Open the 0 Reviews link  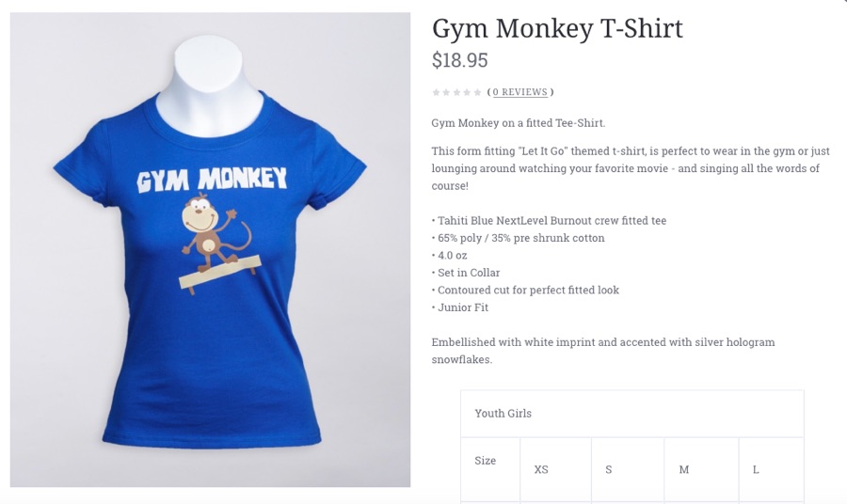(x=520, y=92)
